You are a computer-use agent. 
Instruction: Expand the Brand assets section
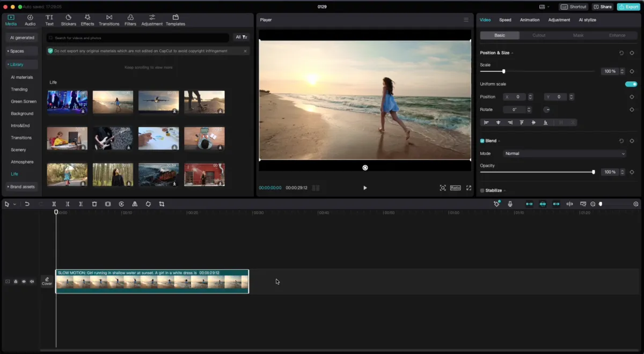point(22,187)
